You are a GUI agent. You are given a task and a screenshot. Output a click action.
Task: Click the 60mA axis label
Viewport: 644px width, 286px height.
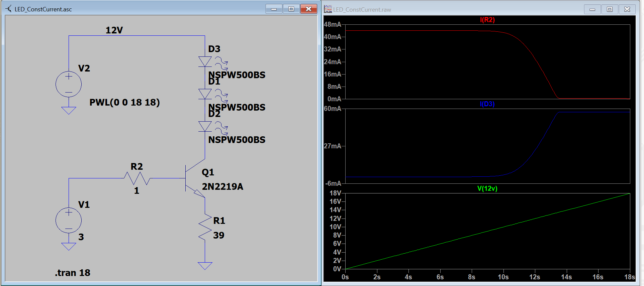tap(333, 109)
